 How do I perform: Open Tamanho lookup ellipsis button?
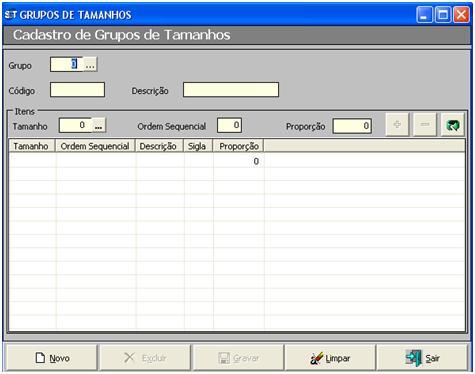[x=99, y=126]
